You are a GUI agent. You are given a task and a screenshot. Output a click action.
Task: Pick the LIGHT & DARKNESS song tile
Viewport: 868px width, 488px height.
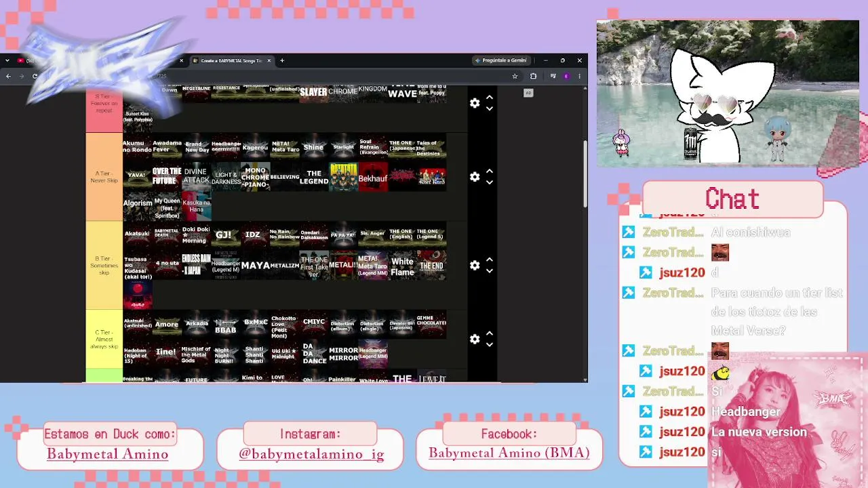(x=226, y=177)
